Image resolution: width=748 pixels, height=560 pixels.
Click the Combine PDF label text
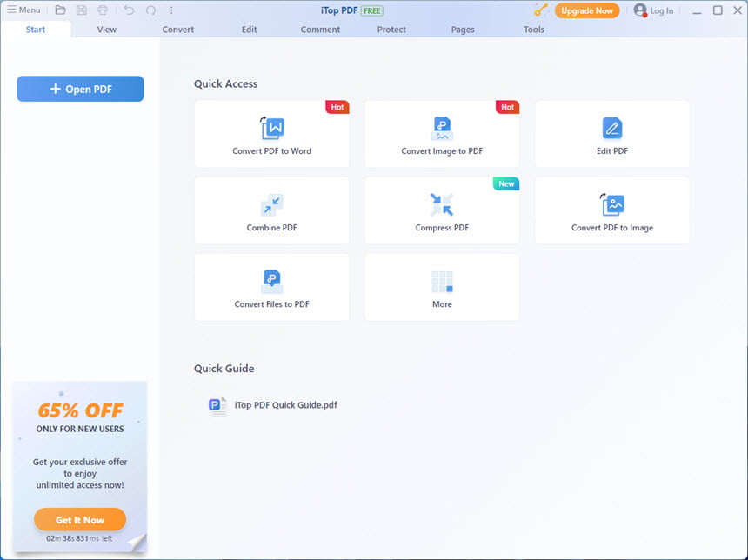tap(272, 228)
